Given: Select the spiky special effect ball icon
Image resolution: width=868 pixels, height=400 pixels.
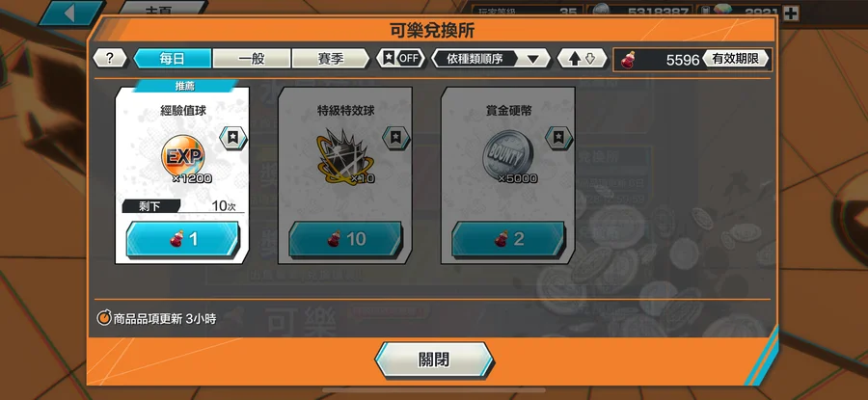Looking at the screenshot, I should point(345,157).
